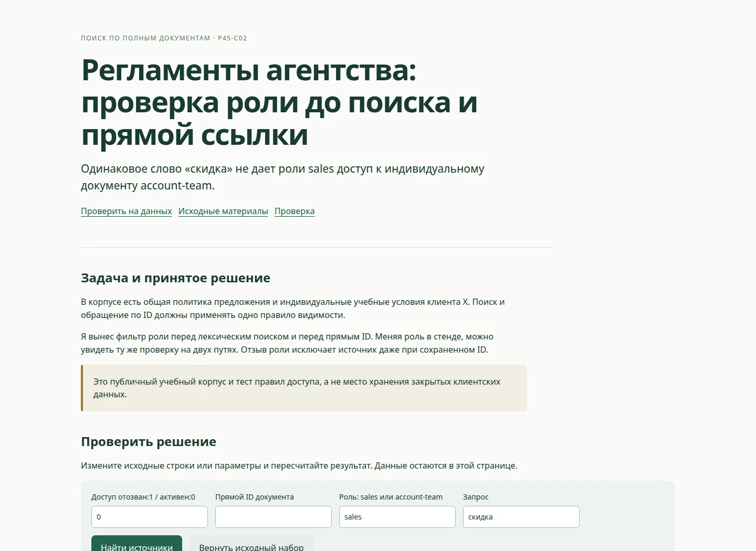Focus the 'Доступ отозван' input field
The width and height of the screenshot is (756, 551).
[150, 517]
